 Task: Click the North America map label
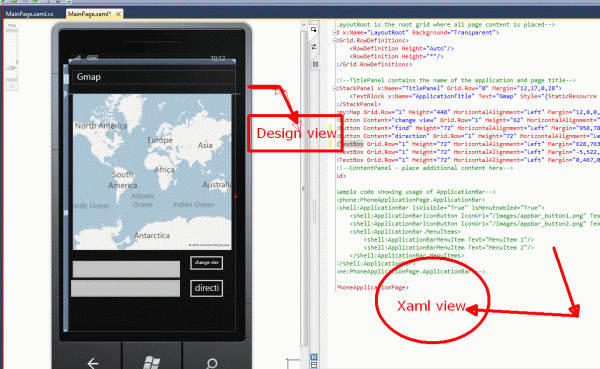coord(101,126)
